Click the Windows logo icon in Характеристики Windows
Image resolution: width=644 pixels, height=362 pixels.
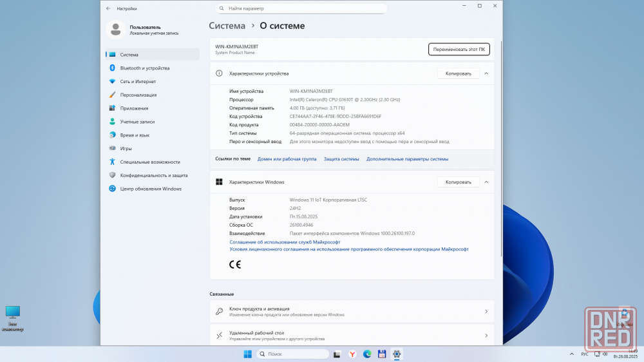coord(219,182)
